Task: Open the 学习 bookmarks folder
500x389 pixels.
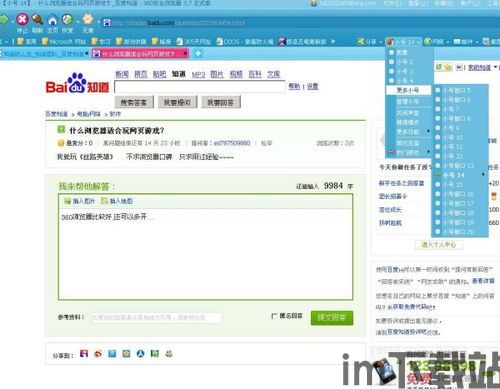Action: pyautogui.click(x=101, y=42)
